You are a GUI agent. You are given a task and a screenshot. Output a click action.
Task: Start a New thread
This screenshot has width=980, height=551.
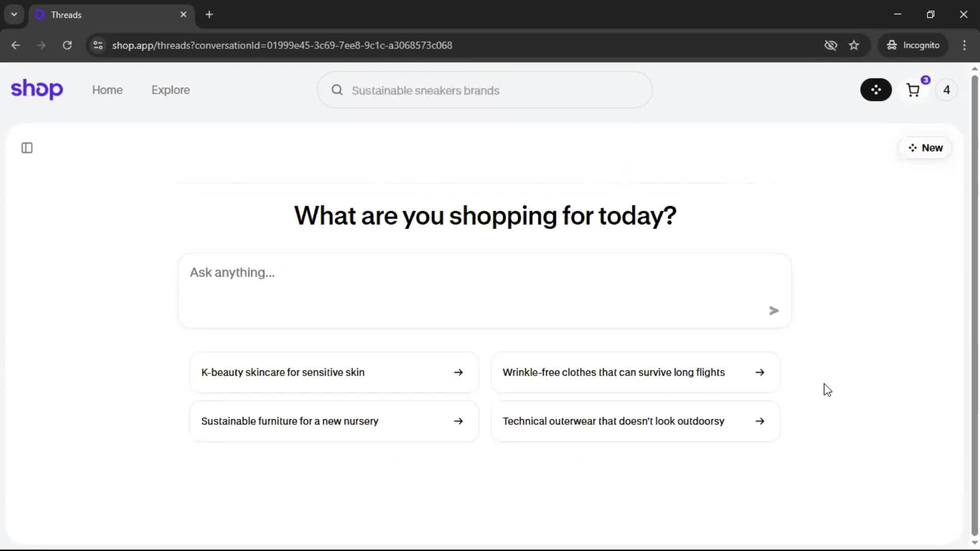coord(925,148)
